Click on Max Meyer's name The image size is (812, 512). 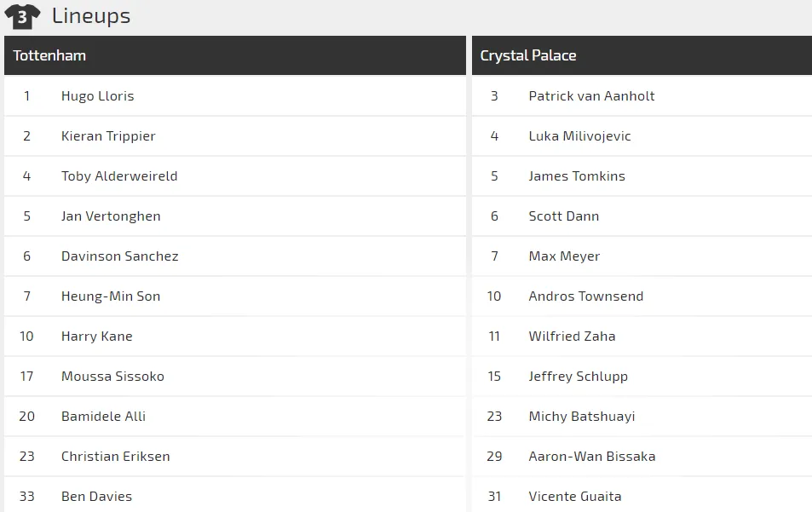(564, 256)
